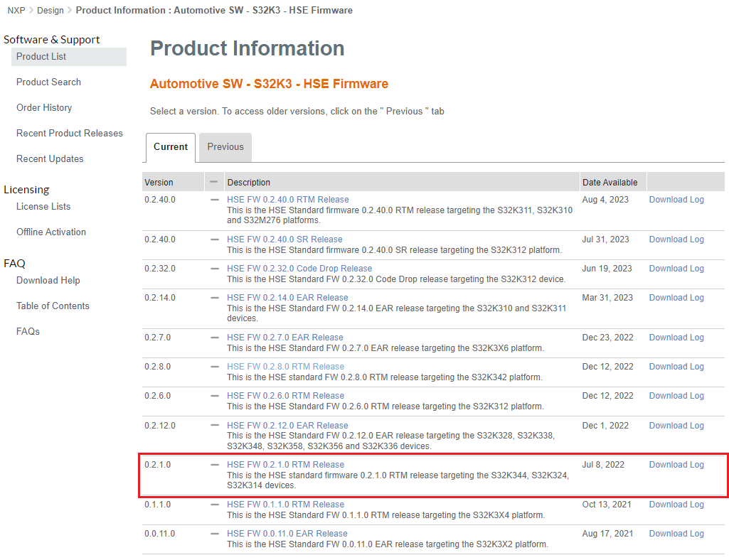Click the Design breadcrumb link
Viewport: 729px width, 560px height.
click(x=50, y=10)
